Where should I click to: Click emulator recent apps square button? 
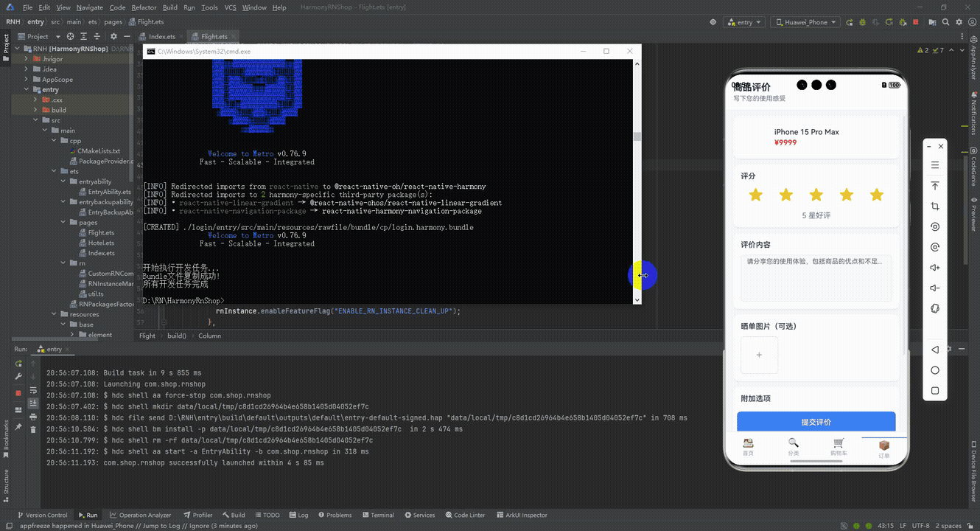tap(935, 391)
